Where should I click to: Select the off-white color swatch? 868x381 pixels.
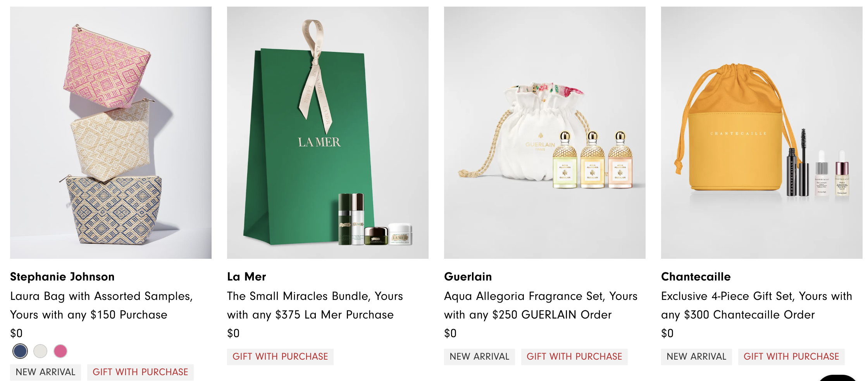tap(40, 351)
